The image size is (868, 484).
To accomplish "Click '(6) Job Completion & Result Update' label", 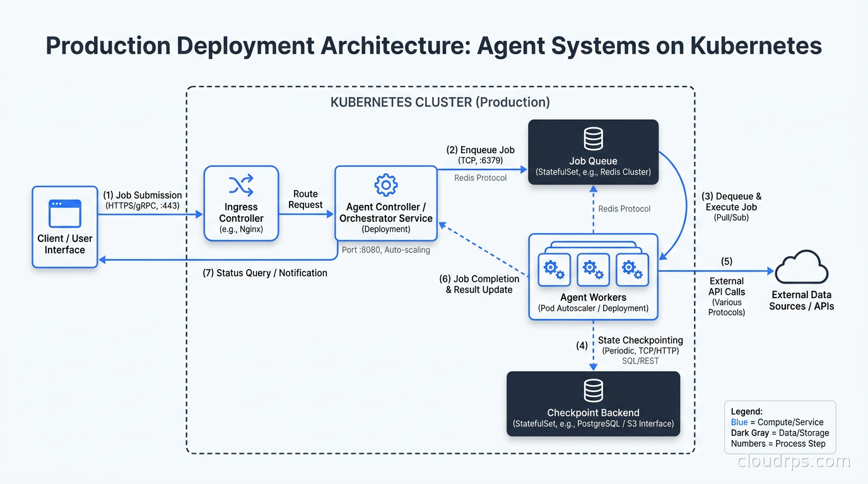I will pyautogui.click(x=479, y=284).
